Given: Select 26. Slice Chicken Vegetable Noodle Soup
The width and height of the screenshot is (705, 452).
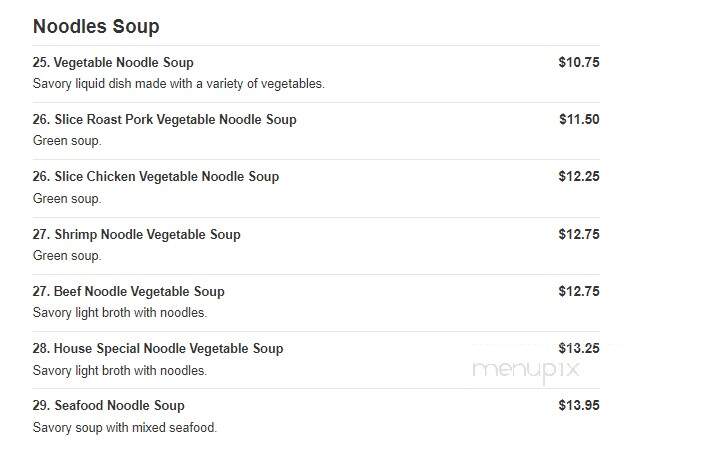Looking at the screenshot, I should tap(156, 177).
